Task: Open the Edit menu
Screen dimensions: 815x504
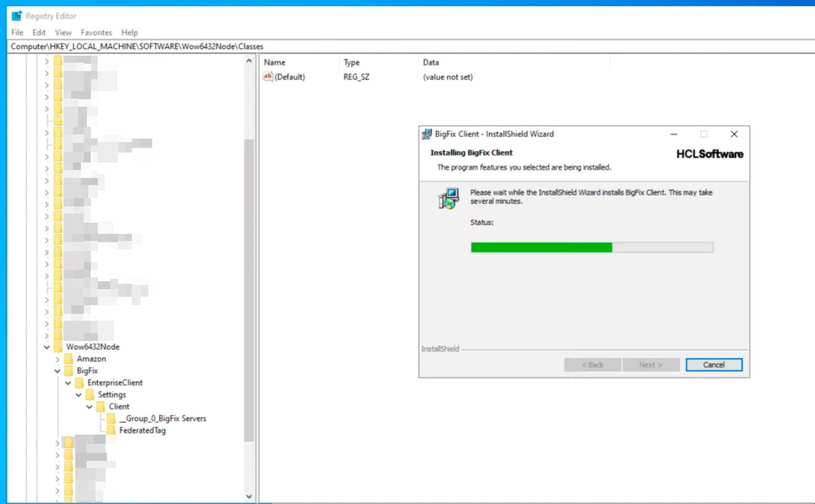Action: 39,33
